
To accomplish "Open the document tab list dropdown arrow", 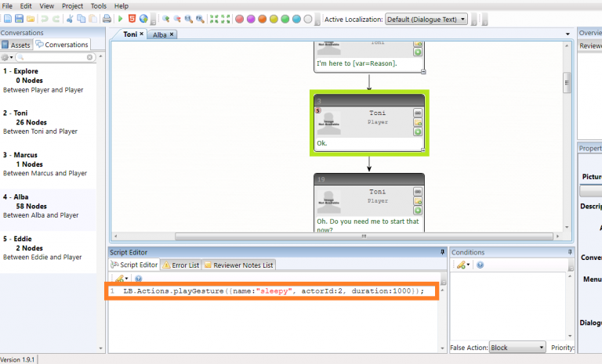I will (568, 34).
